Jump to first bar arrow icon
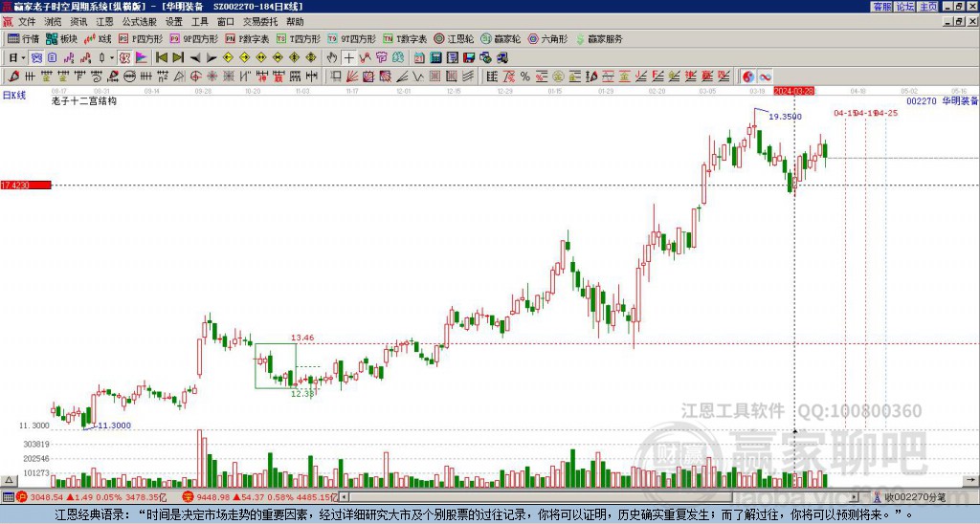 [x=161, y=58]
